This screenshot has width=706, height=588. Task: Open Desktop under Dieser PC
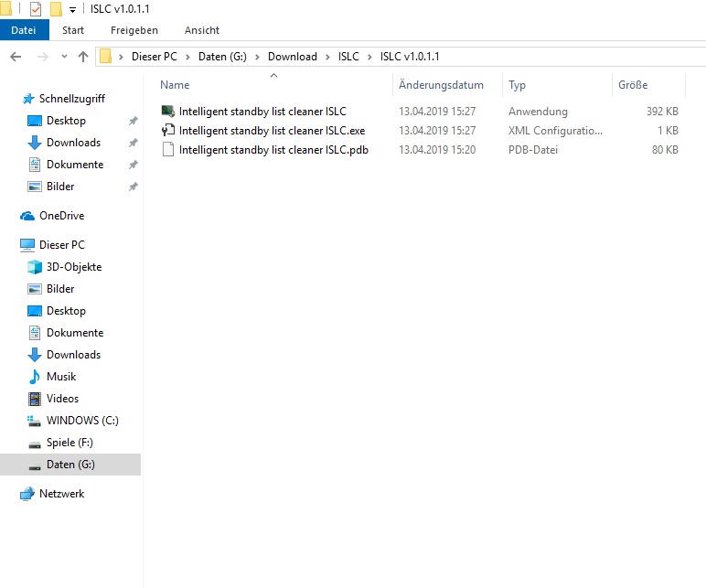(x=66, y=311)
